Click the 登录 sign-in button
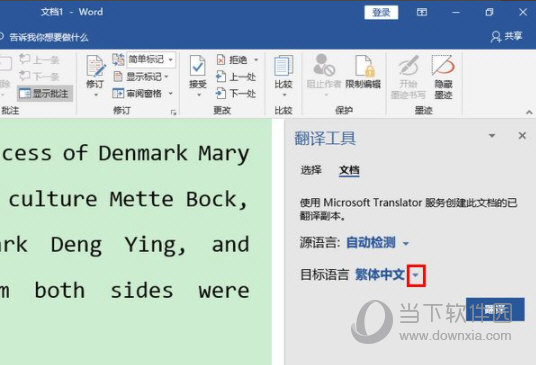Screen dimensions: 536x365 [381, 13]
